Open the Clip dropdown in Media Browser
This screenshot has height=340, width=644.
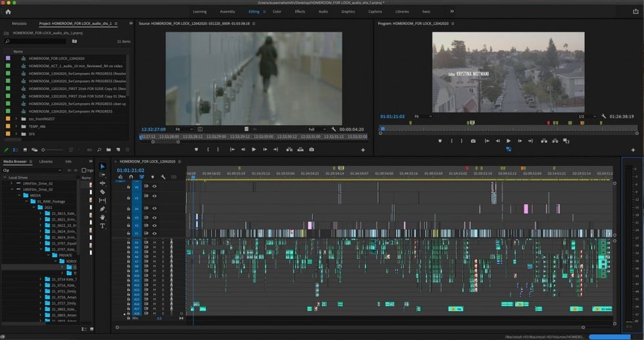(x=32, y=170)
